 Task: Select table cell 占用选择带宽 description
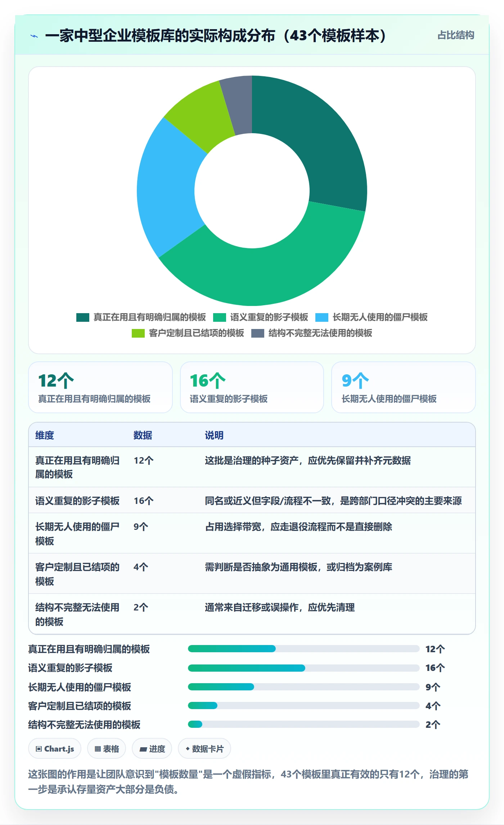pyautogui.click(x=298, y=527)
